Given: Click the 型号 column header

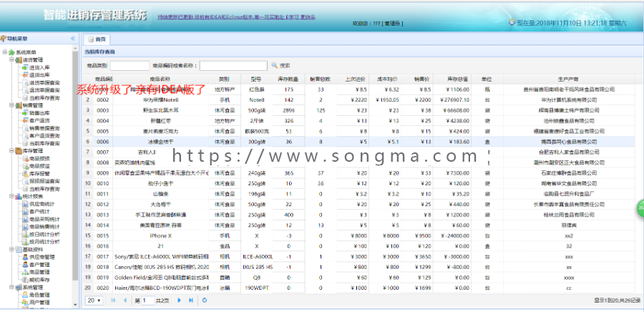Looking at the screenshot, I should click(x=257, y=79).
